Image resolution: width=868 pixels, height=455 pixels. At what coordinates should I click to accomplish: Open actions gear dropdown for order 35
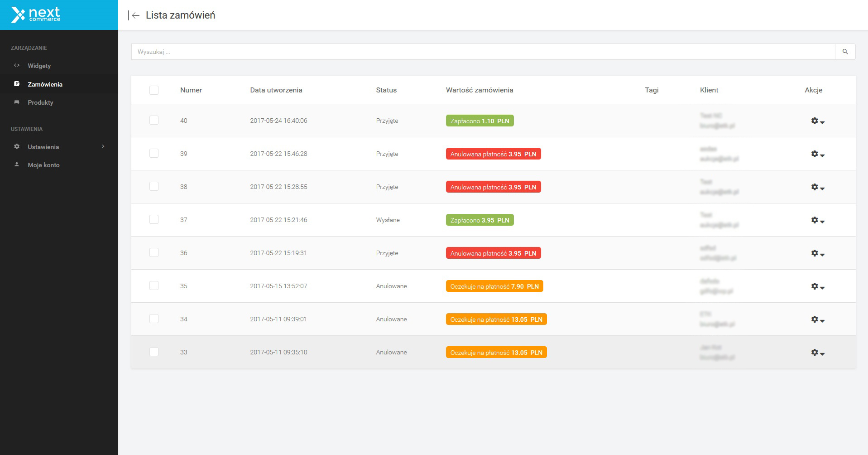[817, 286]
